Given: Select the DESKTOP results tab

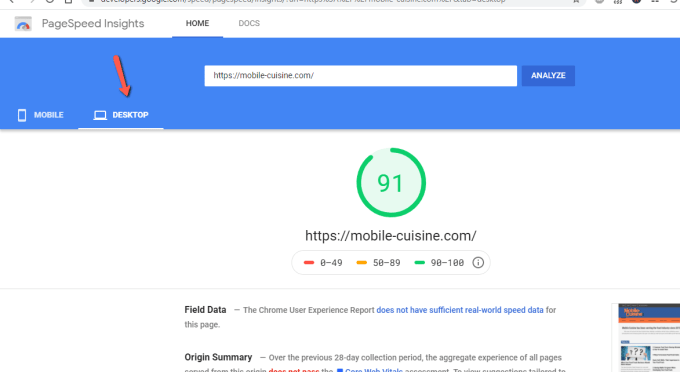Looking at the screenshot, I should pos(121,115).
